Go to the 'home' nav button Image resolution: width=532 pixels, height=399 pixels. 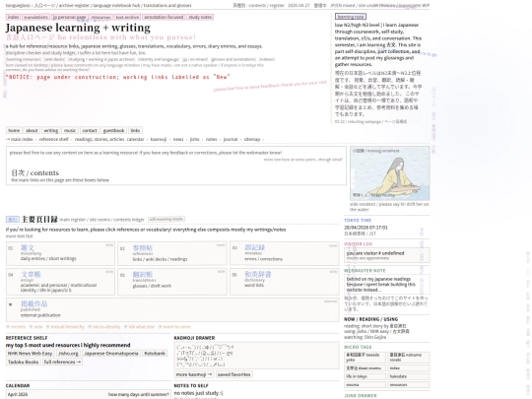tap(14, 130)
